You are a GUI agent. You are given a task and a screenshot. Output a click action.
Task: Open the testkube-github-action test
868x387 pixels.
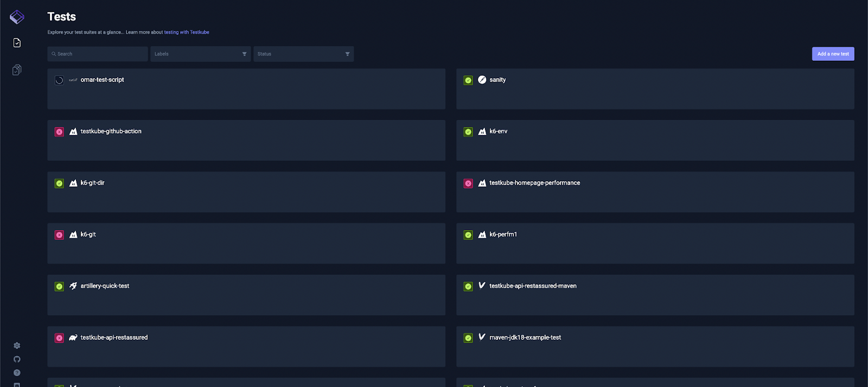(246, 140)
